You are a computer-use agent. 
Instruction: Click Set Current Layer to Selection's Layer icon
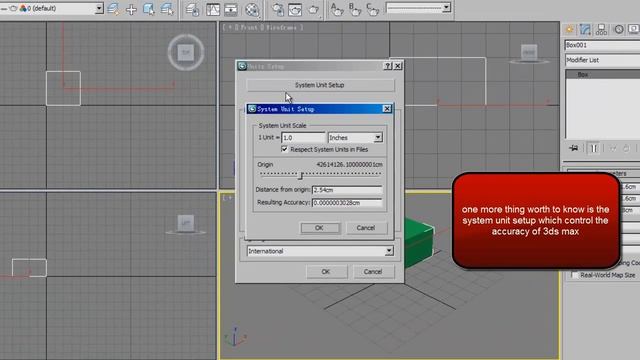click(x=167, y=9)
